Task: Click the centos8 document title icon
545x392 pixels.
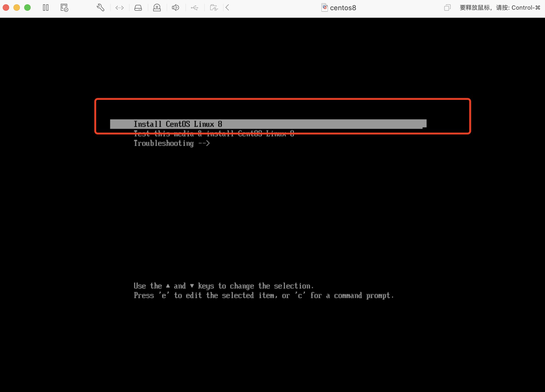Action: 324,8
